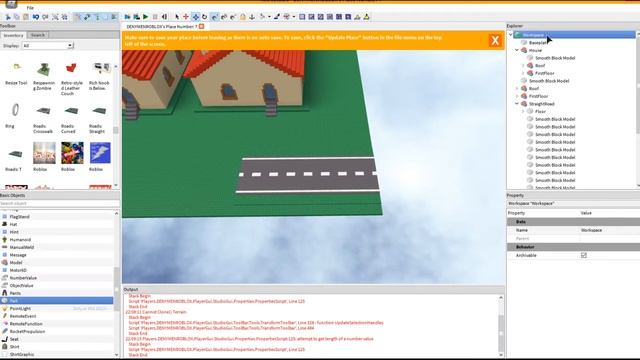Click the padlock Lock tool icon
The height and width of the screenshot is (360, 640).
243,17
